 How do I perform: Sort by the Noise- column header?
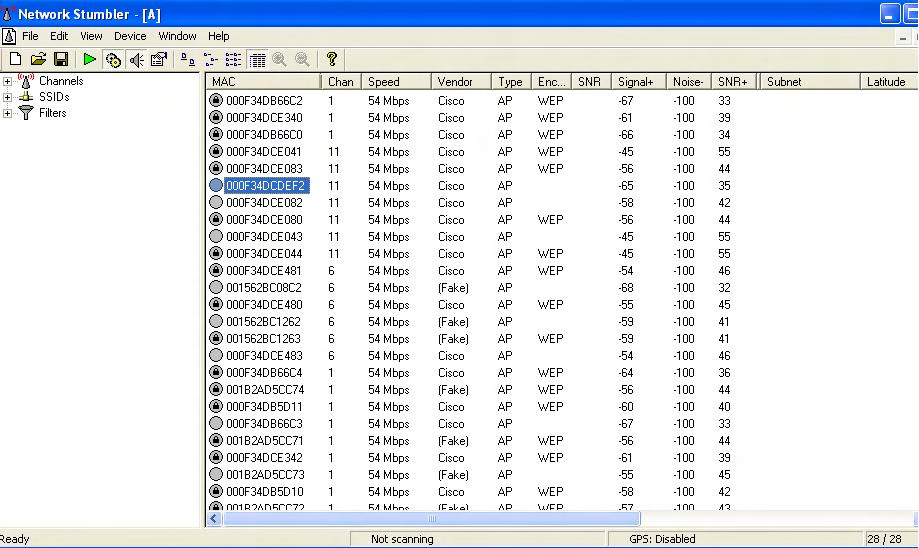point(689,81)
